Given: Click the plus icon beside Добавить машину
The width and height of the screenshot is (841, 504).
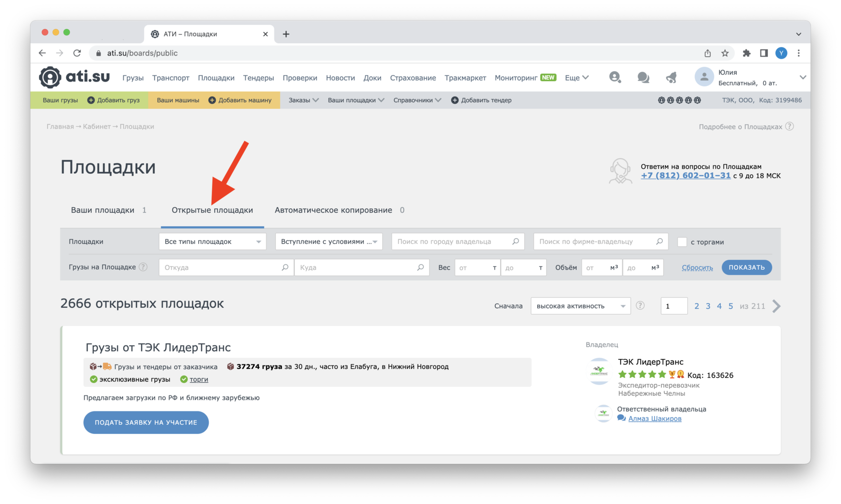Looking at the screenshot, I should pyautogui.click(x=212, y=100).
